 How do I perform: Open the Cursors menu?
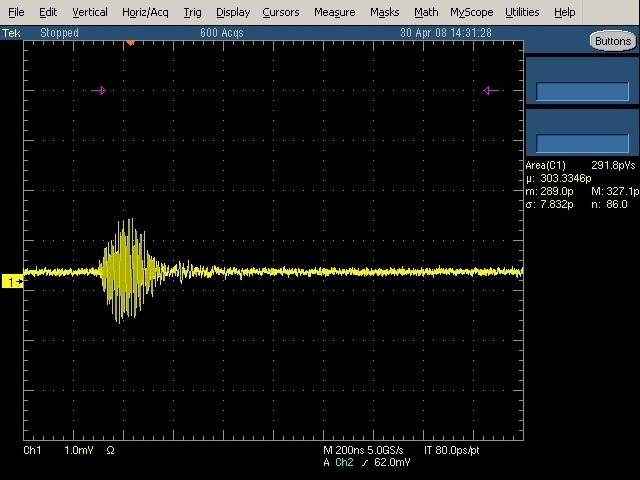pos(280,12)
